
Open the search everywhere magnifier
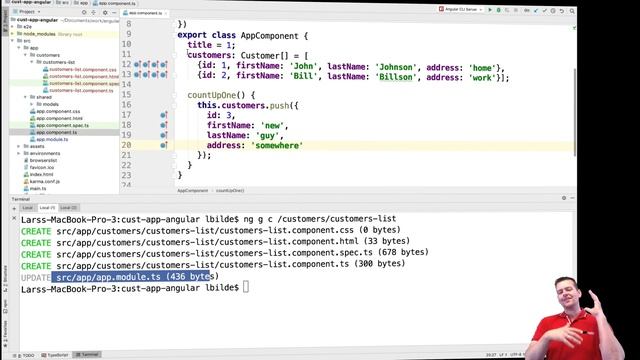pos(572,11)
